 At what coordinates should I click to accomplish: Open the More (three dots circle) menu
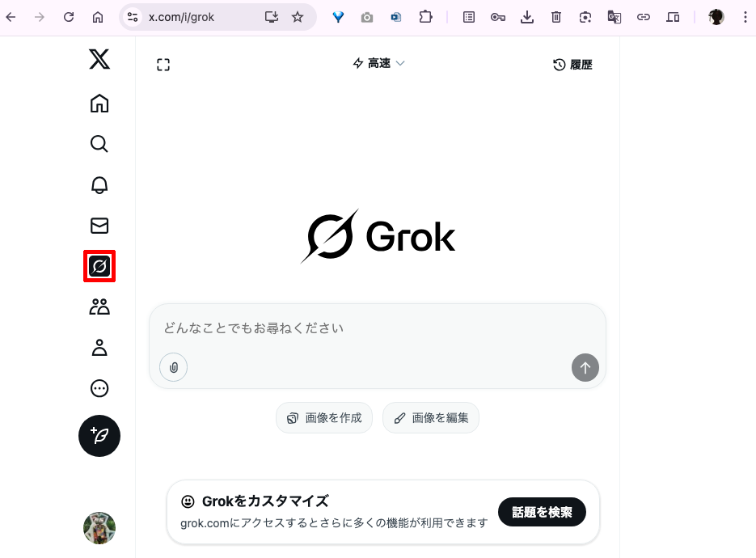[x=99, y=388]
